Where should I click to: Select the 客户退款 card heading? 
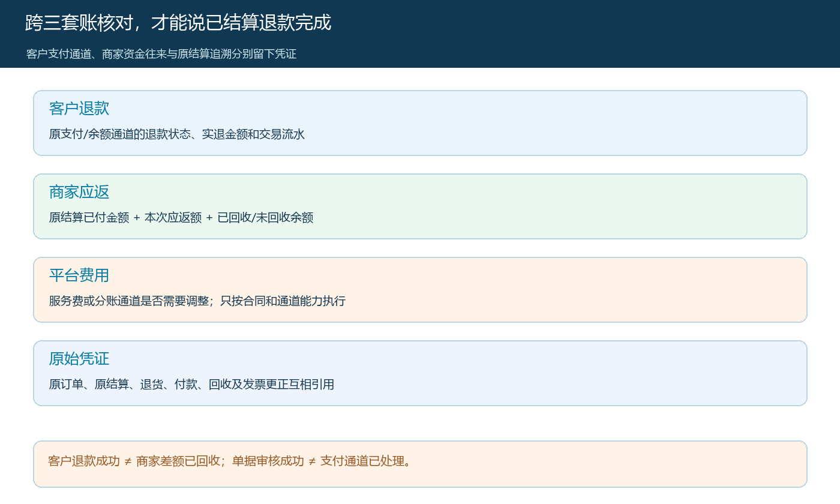pyautogui.click(x=79, y=109)
